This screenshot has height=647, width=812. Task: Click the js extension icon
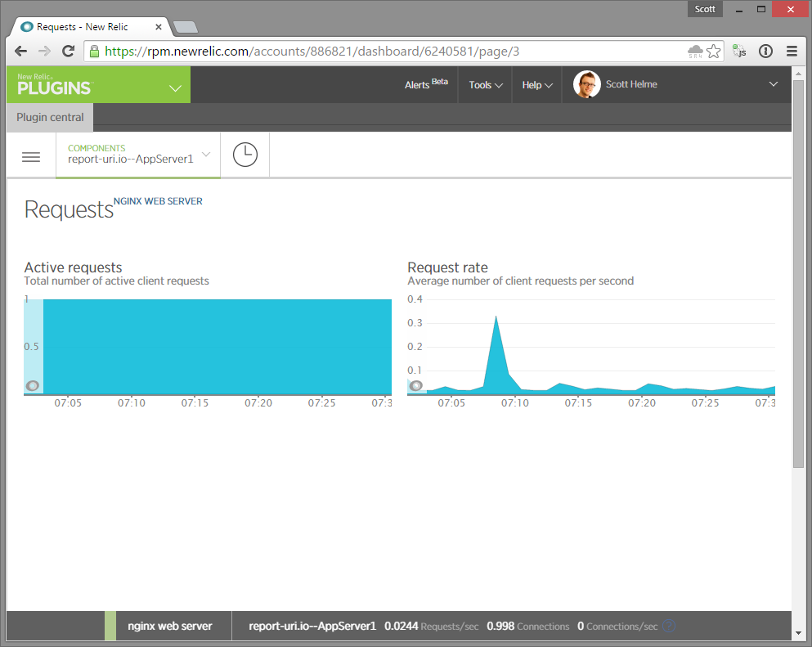pos(739,51)
